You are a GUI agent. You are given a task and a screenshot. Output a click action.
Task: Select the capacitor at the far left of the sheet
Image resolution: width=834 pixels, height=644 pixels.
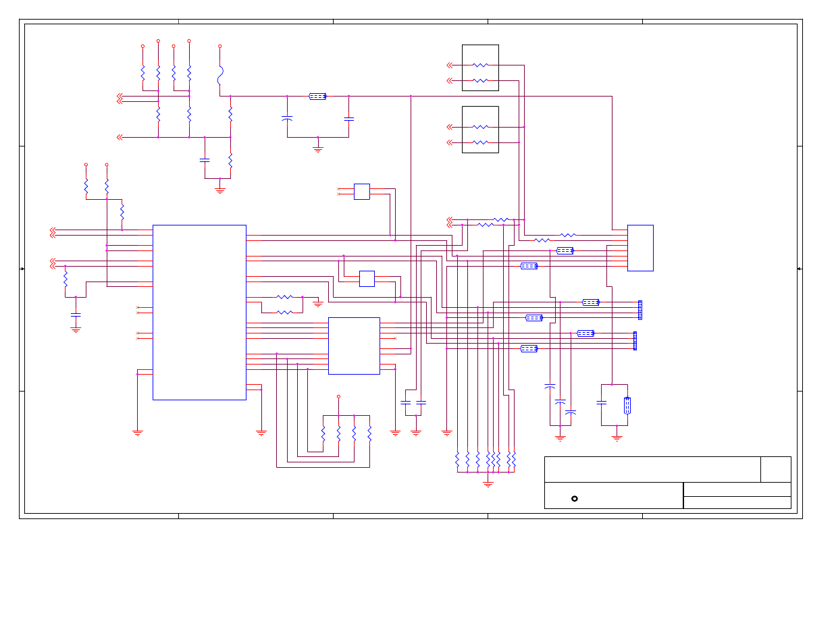[x=76, y=315]
